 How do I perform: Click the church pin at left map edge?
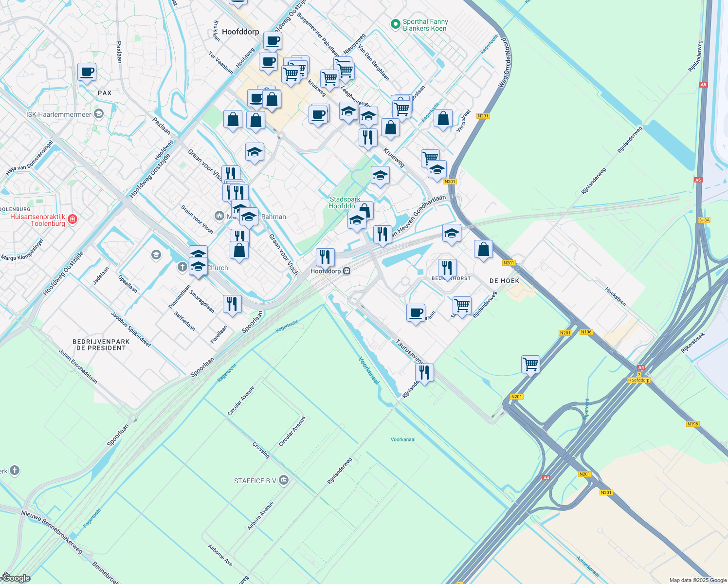coord(15,470)
